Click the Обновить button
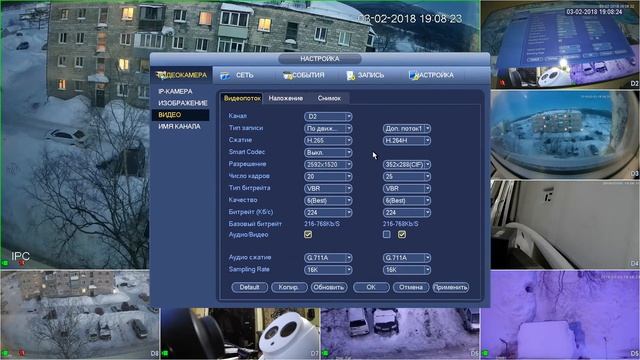 tap(329, 287)
